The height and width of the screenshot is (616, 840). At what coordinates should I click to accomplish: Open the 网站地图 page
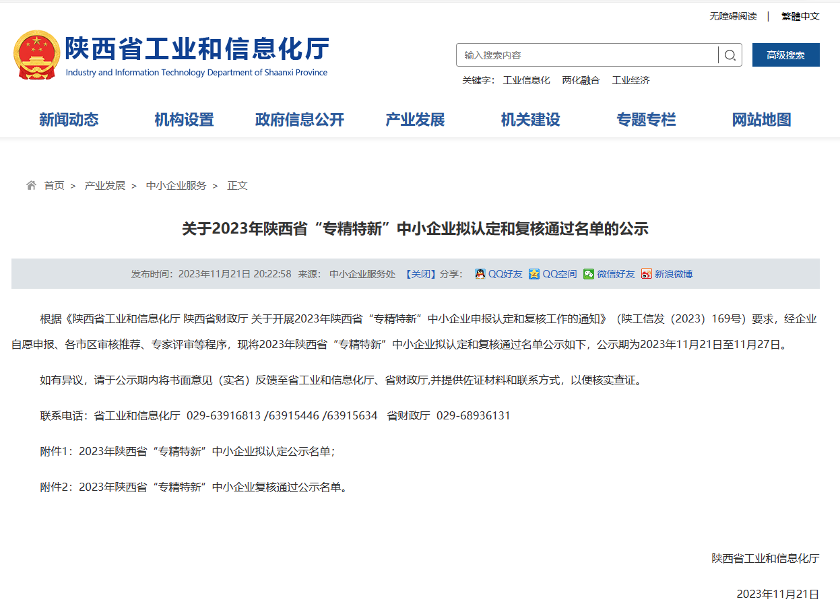(x=761, y=120)
